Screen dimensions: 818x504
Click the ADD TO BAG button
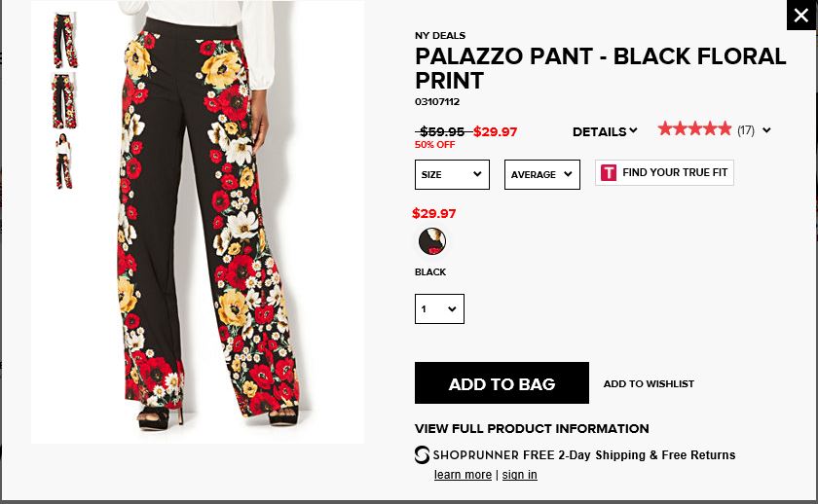(502, 383)
